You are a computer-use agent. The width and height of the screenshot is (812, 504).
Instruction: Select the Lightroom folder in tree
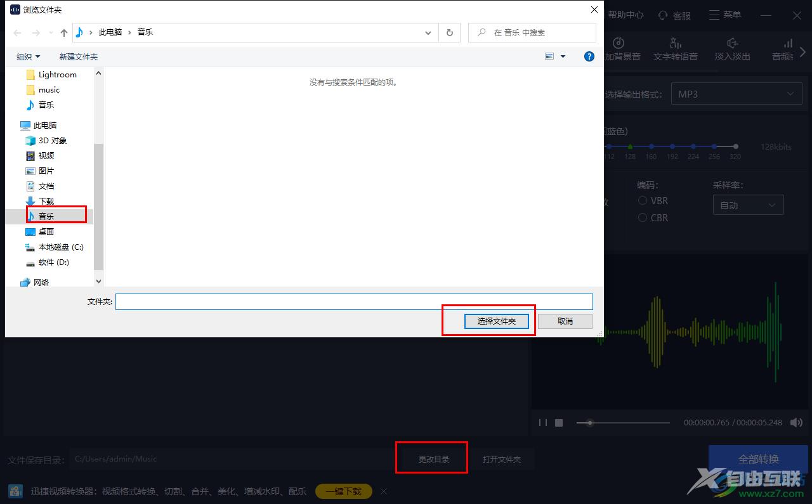(57, 74)
